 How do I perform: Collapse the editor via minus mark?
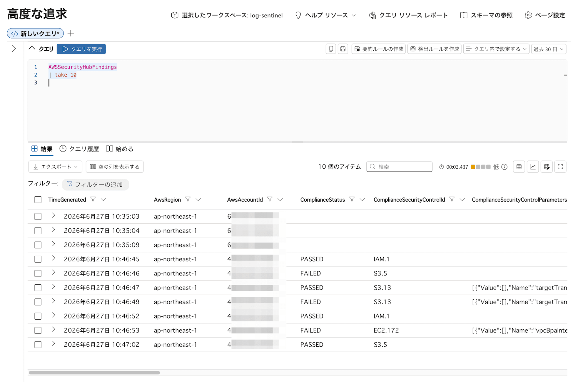coord(565,75)
